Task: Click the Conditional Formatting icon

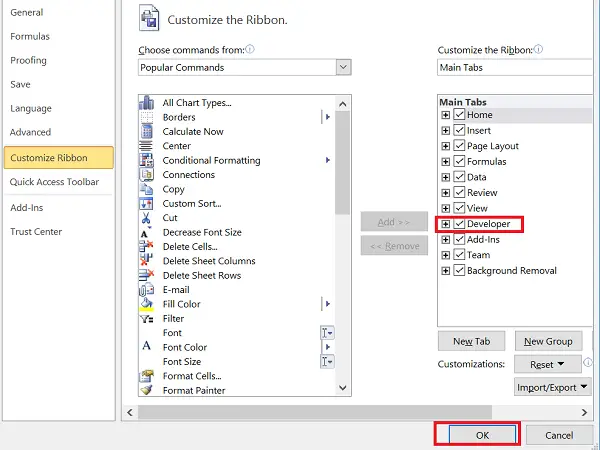Action: coord(146,160)
